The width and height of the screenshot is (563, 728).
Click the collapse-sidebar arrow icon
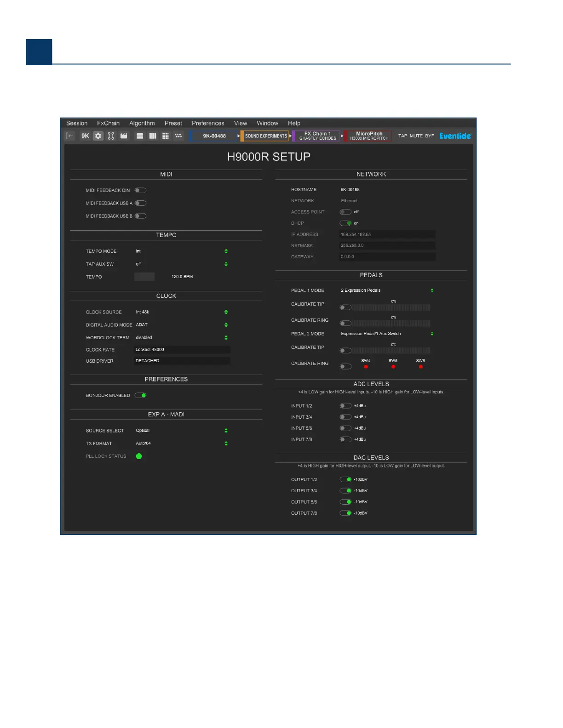coord(70,136)
